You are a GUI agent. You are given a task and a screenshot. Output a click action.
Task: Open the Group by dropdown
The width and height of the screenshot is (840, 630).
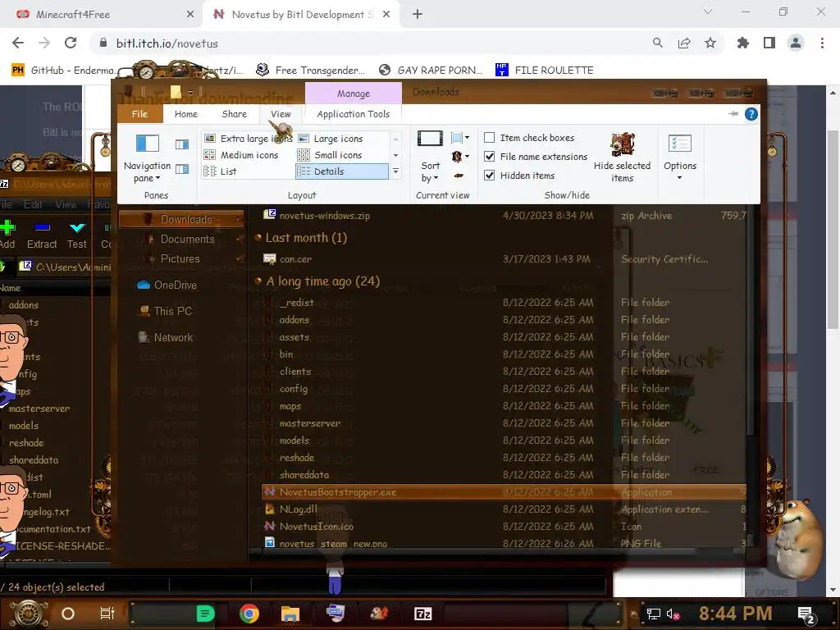coord(460,138)
